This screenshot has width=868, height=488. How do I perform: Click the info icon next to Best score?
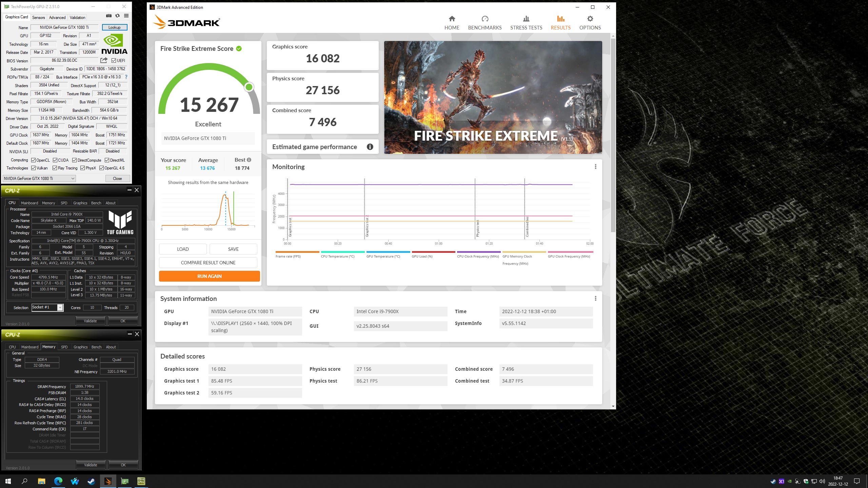249,160
